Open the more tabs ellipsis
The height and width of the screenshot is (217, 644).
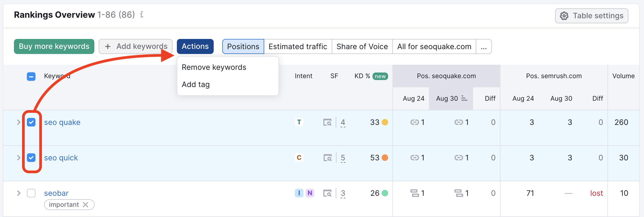coord(484,46)
